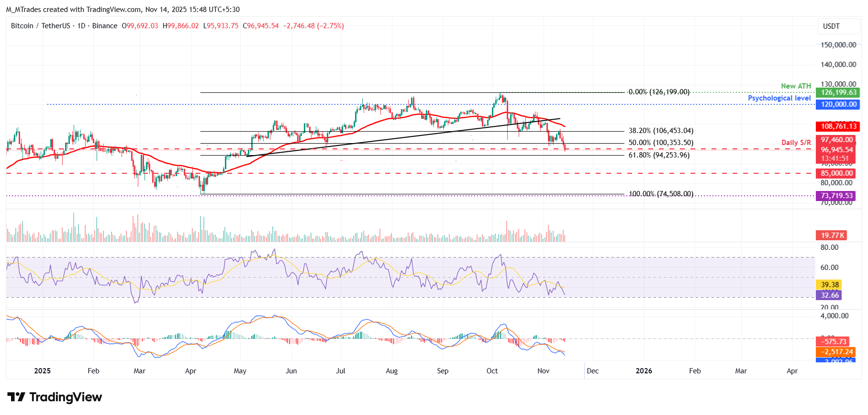Screen dimensions: 868x415
Task: Select the "Psychological level" text annotation
Action: (779, 98)
